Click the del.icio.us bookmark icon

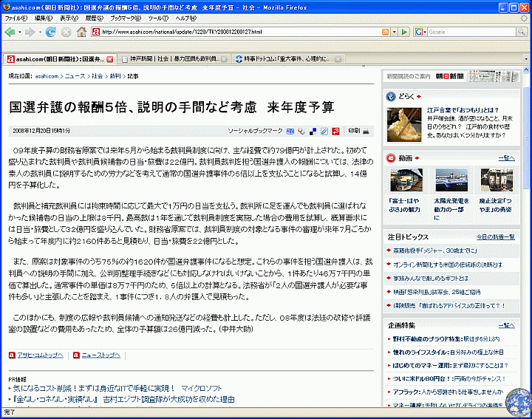tap(313, 131)
